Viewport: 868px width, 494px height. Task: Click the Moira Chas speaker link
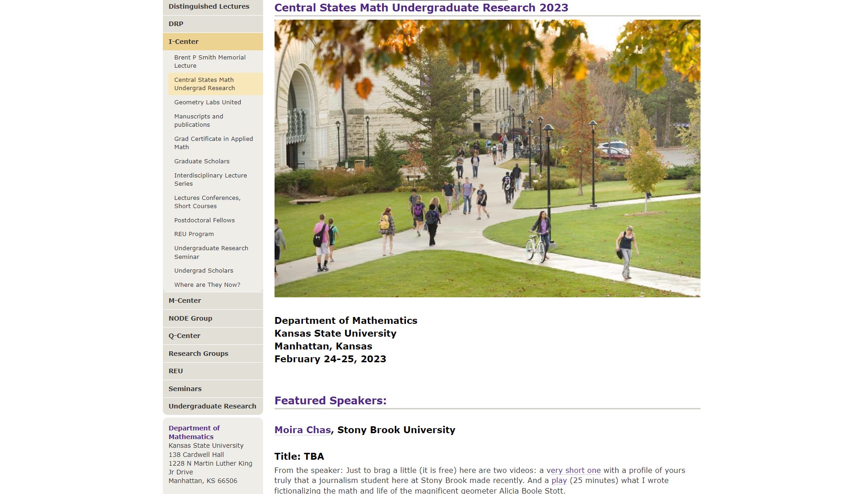(x=302, y=430)
